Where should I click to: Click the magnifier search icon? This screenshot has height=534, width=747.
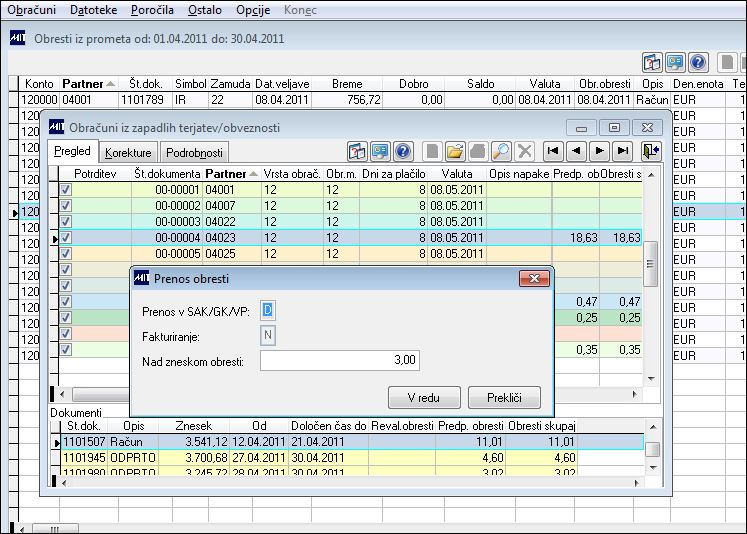501,151
